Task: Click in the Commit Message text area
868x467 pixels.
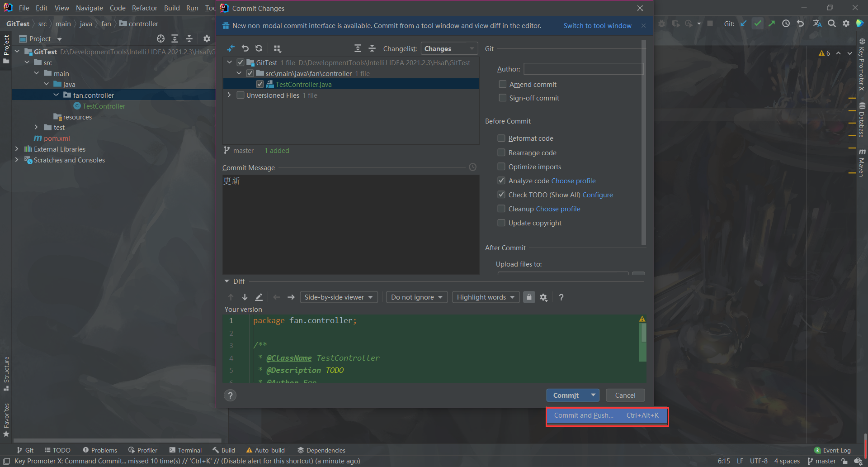Action: [x=351, y=224]
